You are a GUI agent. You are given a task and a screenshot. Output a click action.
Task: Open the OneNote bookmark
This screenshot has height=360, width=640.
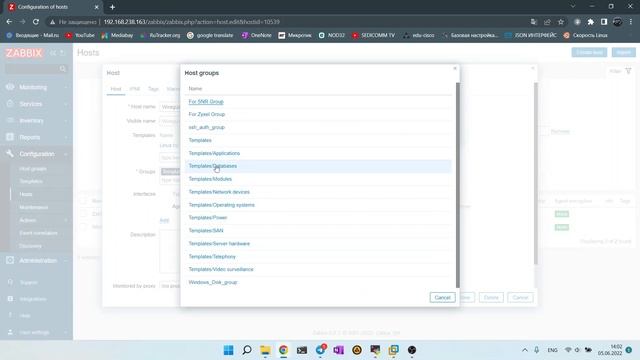pos(256,36)
